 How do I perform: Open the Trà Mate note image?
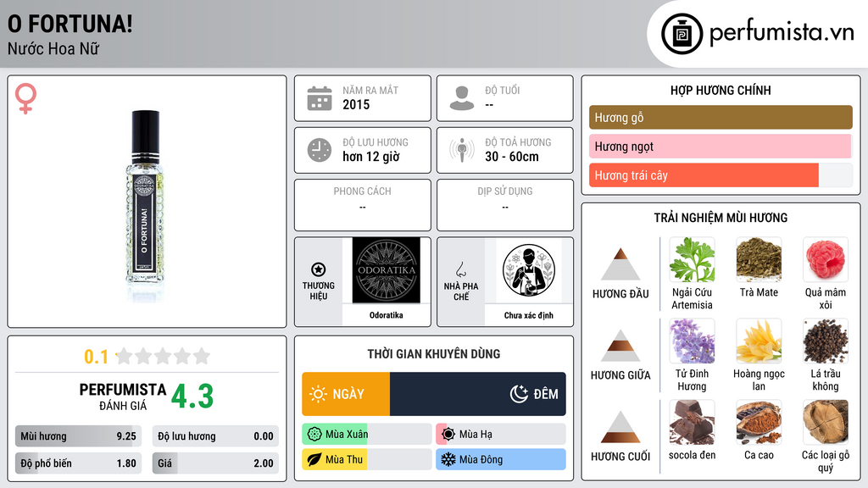[x=759, y=260]
